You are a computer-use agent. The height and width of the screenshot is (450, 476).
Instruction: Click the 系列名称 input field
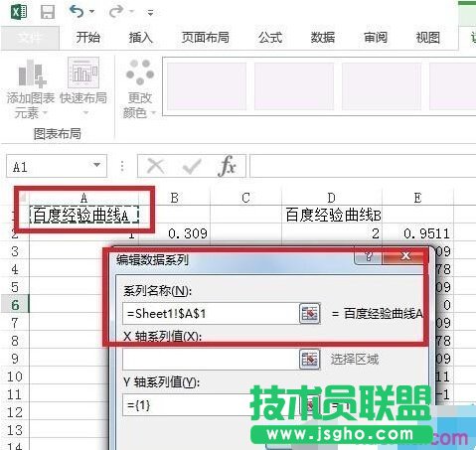click(211, 313)
